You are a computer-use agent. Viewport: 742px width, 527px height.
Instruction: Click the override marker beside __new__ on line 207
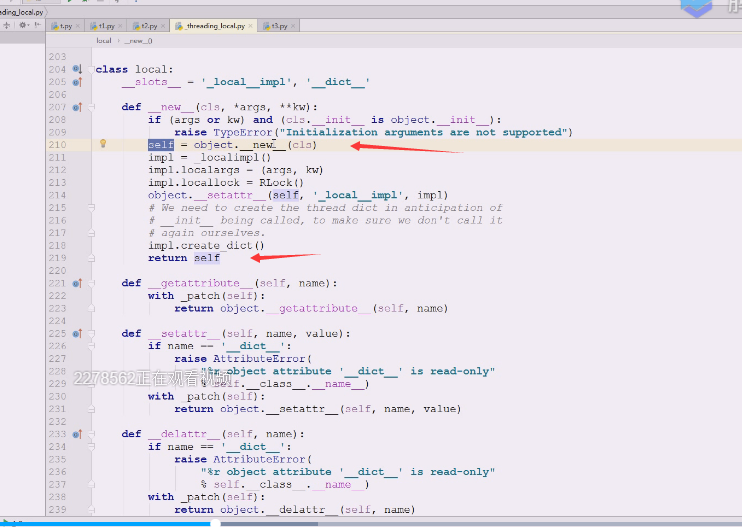coord(77,107)
